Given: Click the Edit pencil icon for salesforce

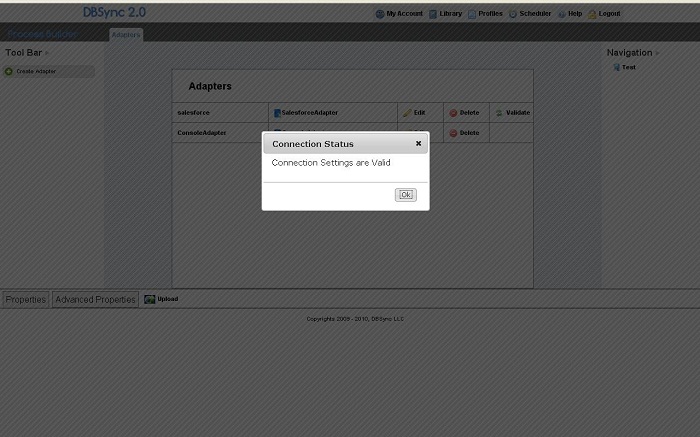Looking at the screenshot, I should click(x=407, y=113).
